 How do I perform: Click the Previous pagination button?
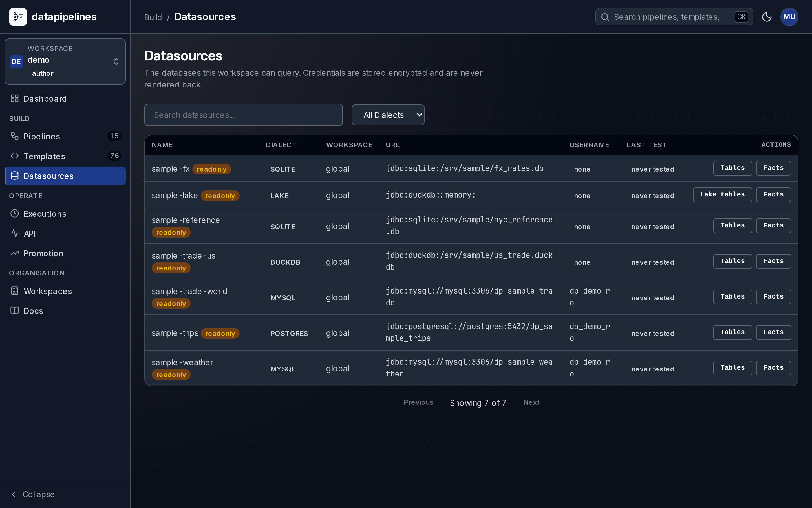pos(418,402)
